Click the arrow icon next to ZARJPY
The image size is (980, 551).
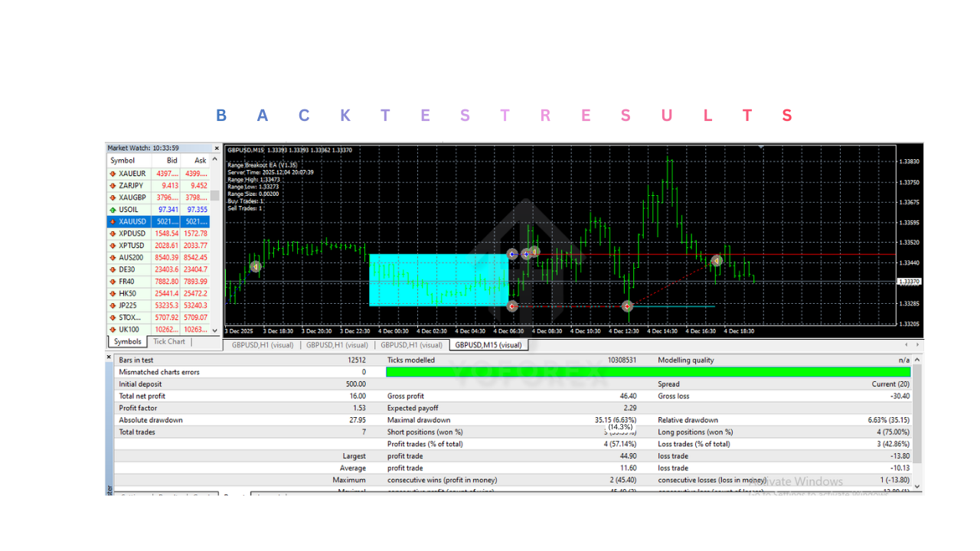coord(113,185)
